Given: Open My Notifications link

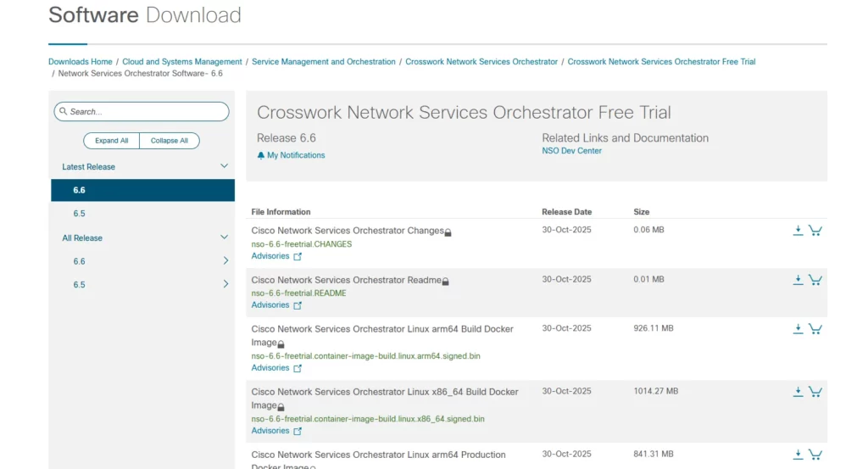Looking at the screenshot, I should [296, 155].
